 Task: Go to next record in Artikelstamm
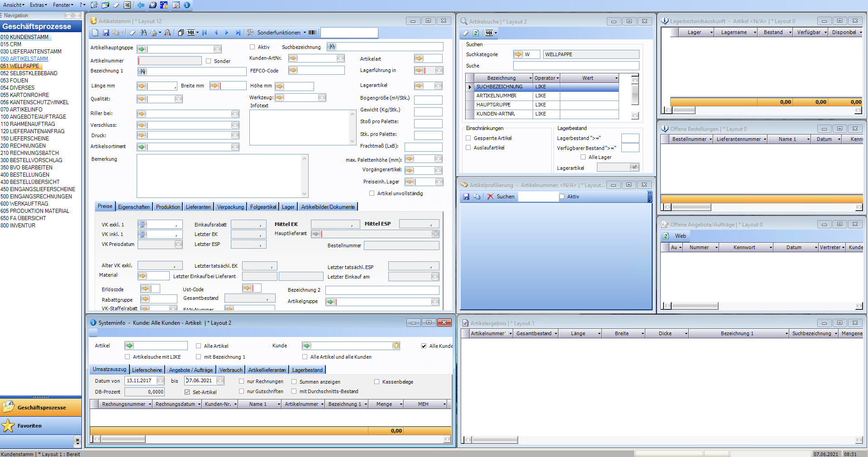pyautogui.click(x=227, y=33)
